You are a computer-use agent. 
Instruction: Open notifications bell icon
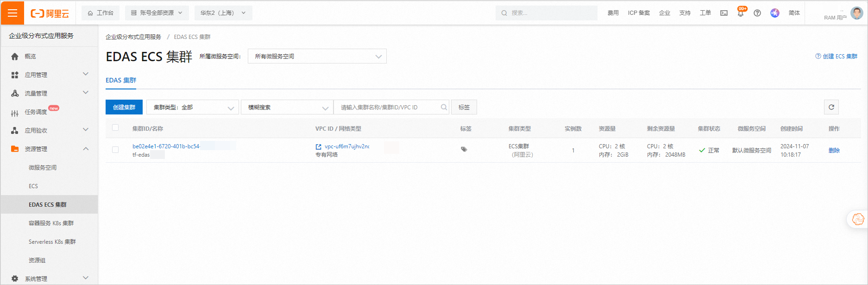click(741, 13)
